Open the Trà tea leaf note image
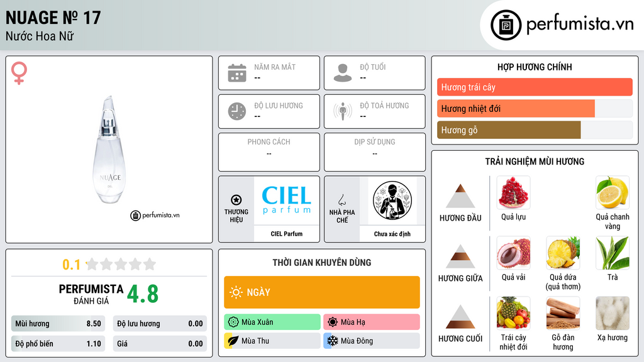This screenshot has height=362, width=644. [x=613, y=253]
